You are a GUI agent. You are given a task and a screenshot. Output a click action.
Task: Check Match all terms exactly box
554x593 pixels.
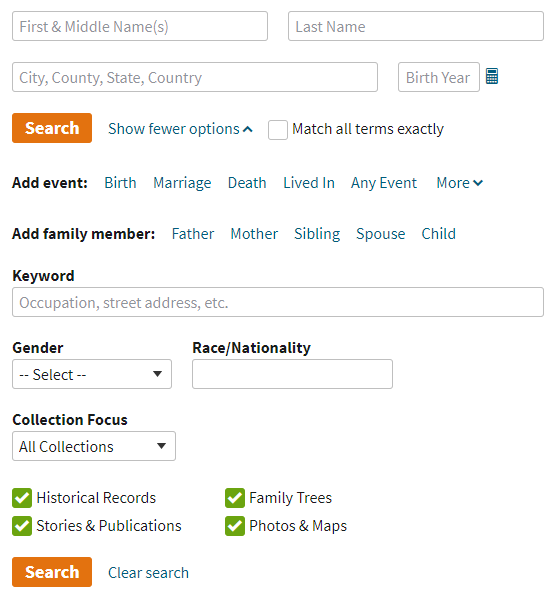click(x=278, y=130)
